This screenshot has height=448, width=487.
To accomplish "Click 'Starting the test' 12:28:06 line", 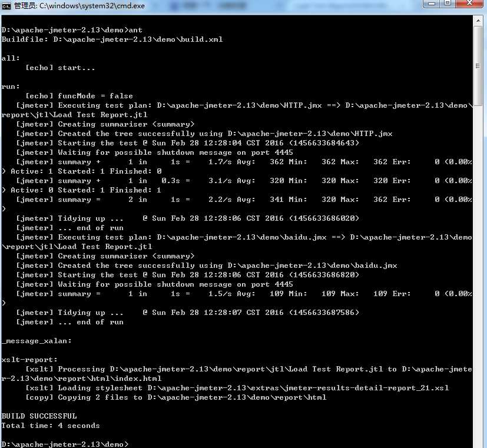I will click(x=188, y=275).
